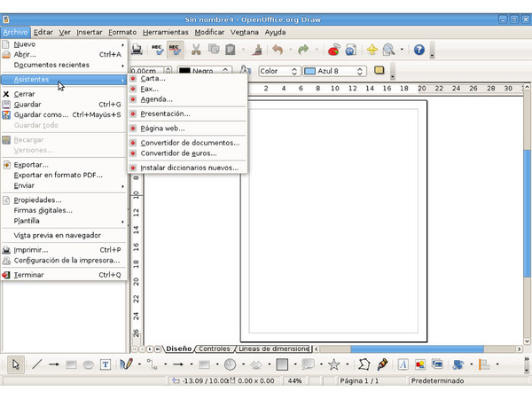
Task: Select the Curve pencil tool
Action: (x=126, y=364)
